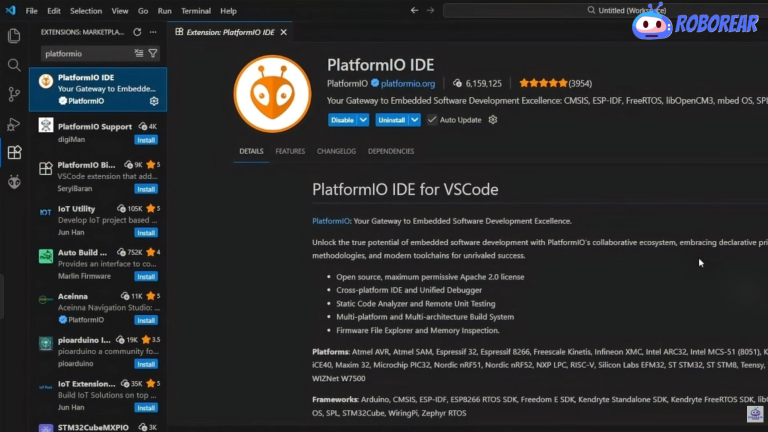768x432 pixels.
Task: Click the large PlatformIO extension logo
Action: coord(272,94)
